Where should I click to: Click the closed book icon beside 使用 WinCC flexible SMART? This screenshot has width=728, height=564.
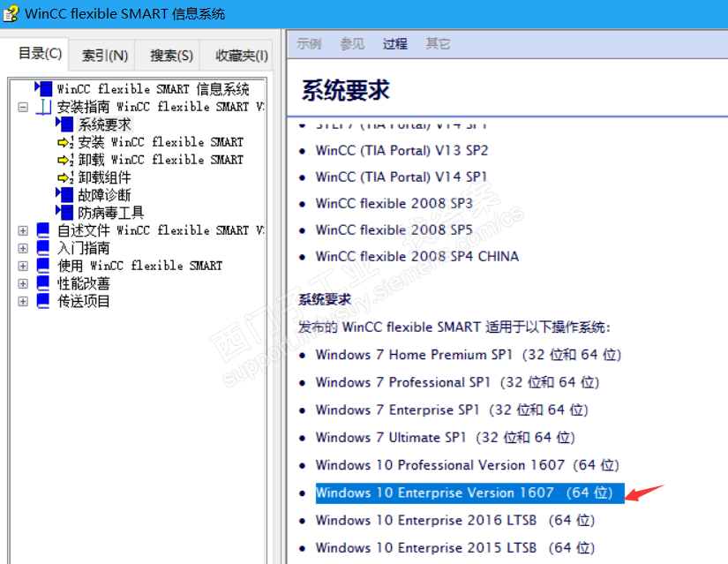point(42,266)
